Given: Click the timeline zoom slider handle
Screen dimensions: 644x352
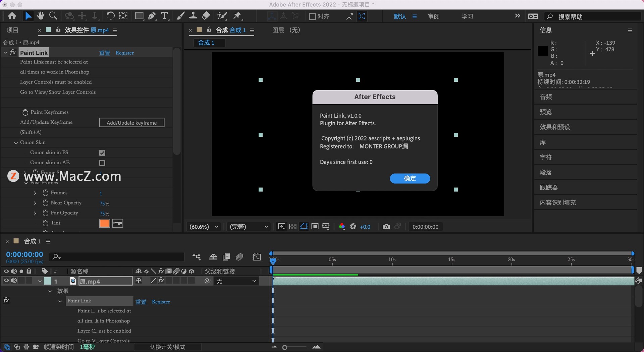Looking at the screenshot, I should point(285,347).
